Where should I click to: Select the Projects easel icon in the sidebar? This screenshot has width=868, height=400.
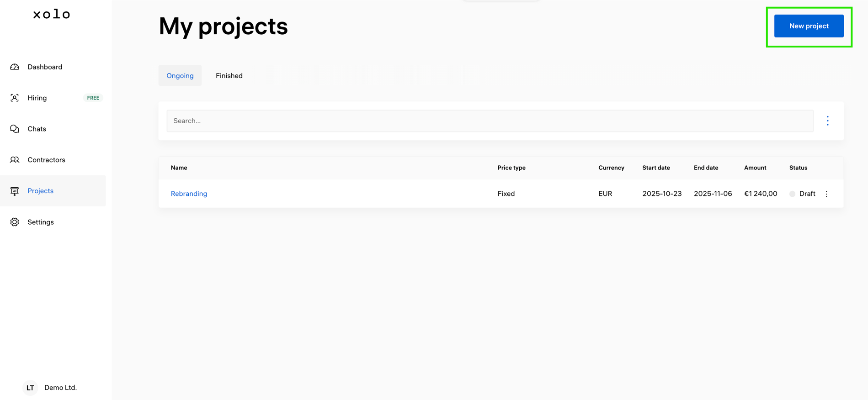click(x=14, y=191)
